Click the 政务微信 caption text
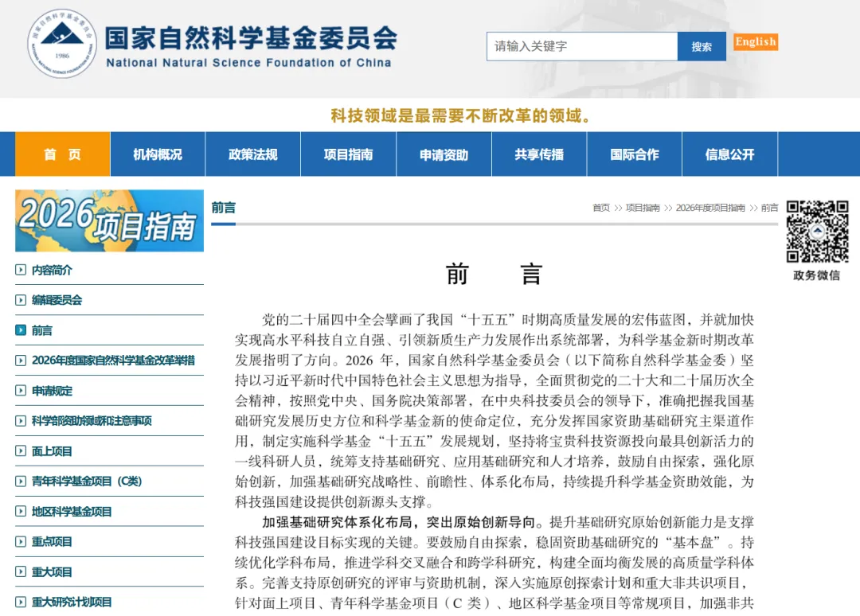This screenshot has width=860, height=616. point(817,275)
